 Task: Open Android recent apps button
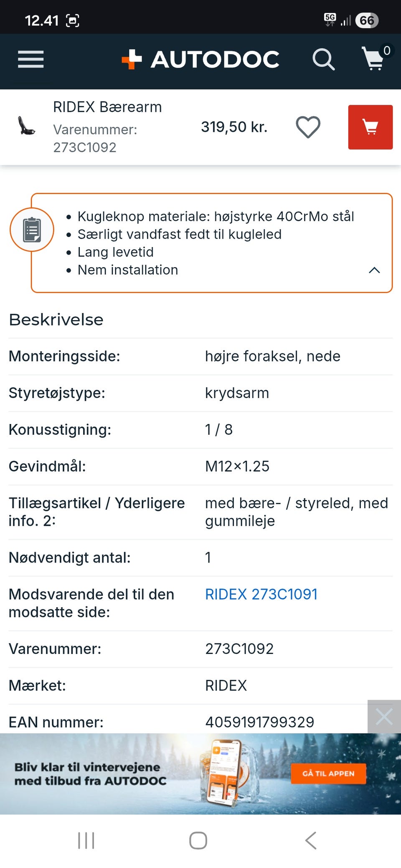pos(86,840)
